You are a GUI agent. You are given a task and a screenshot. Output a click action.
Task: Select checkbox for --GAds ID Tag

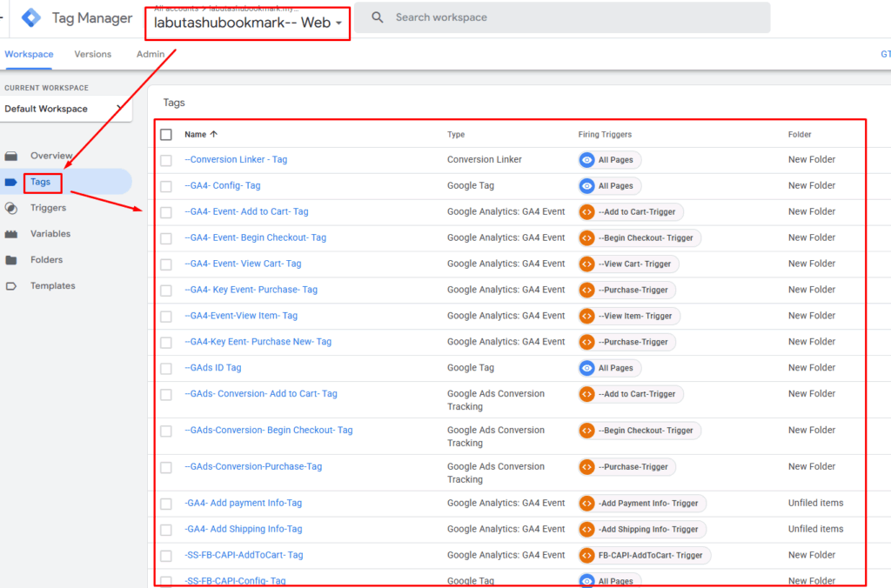pos(166,368)
